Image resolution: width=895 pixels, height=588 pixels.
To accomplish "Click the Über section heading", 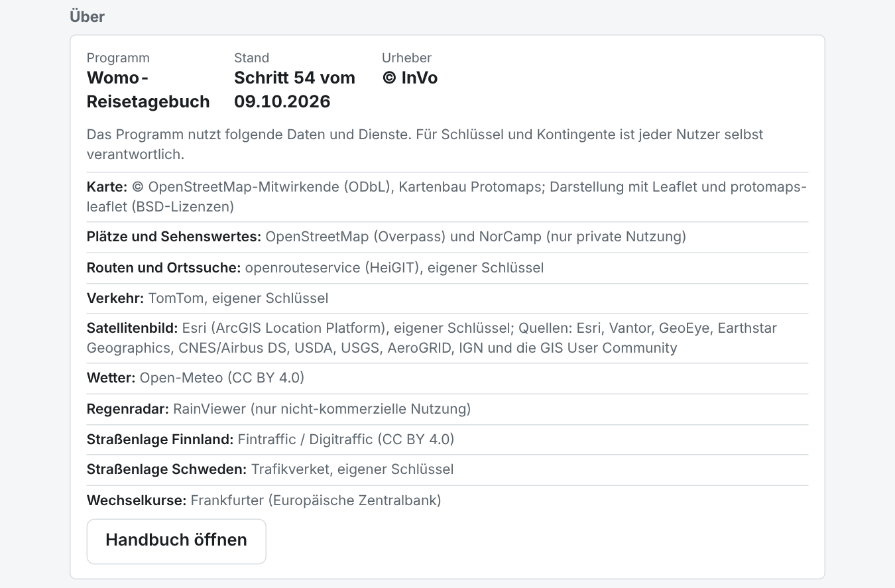I will pyautogui.click(x=88, y=17).
